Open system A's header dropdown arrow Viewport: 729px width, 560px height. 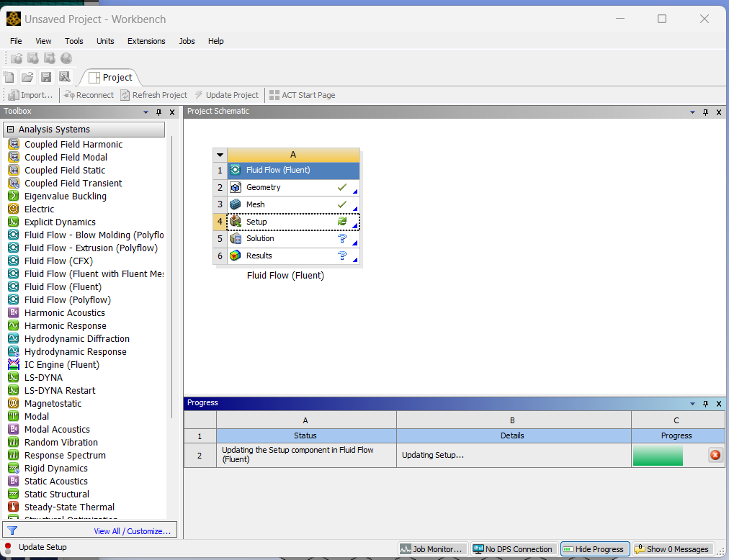[x=220, y=155]
